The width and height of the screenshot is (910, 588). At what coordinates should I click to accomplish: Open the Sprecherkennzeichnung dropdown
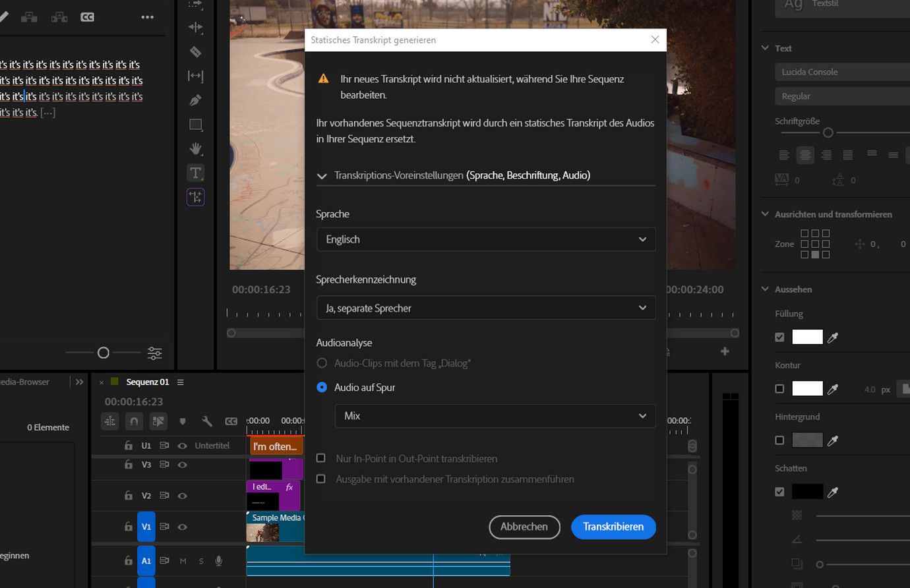(486, 308)
